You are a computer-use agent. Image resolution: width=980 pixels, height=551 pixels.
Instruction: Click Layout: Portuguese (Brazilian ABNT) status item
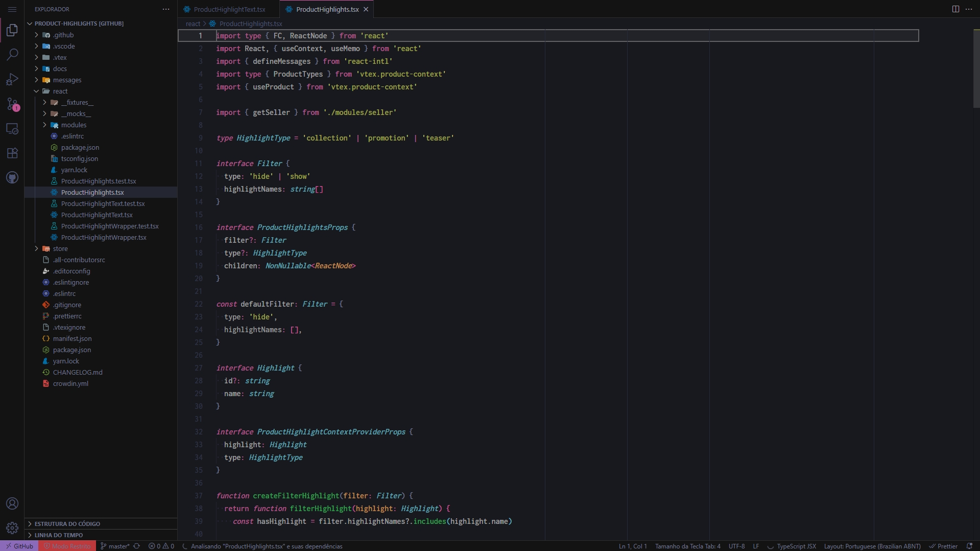pos(872,546)
